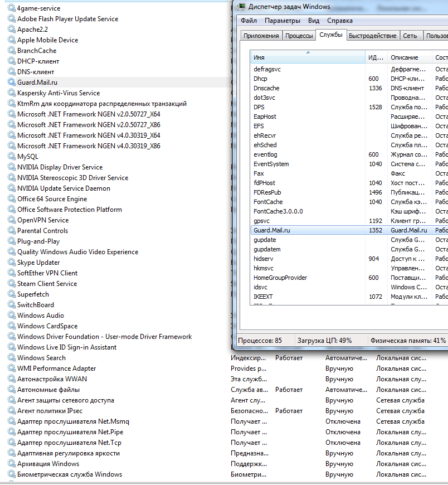The width and height of the screenshot is (448, 485).
Task: Select Microsoft .NET Framework NGEN v4.0.30319_X64
Action: pyautogui.click(x=89, y=135)
